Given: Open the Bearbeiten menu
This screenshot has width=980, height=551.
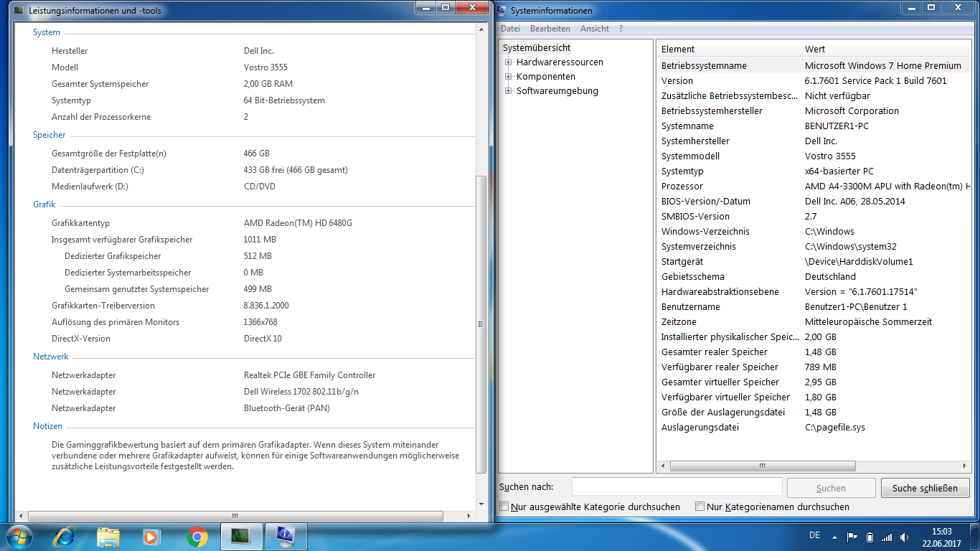Looking at the screenshot, I should pyautogui.click(x=550, y=29).
